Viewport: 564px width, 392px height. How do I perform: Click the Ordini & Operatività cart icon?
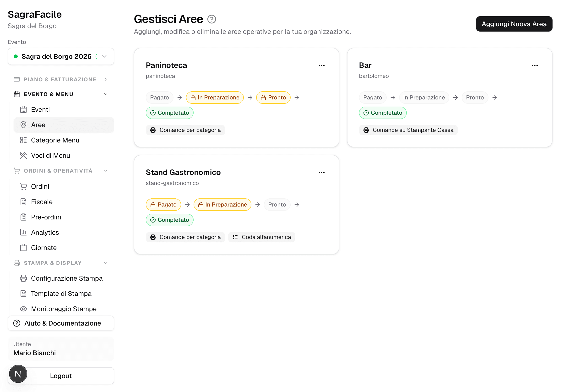(x=17, y=171)
